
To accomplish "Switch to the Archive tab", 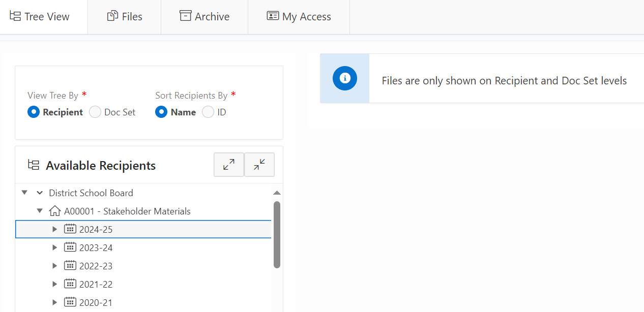I will click(x=204, y=17).
